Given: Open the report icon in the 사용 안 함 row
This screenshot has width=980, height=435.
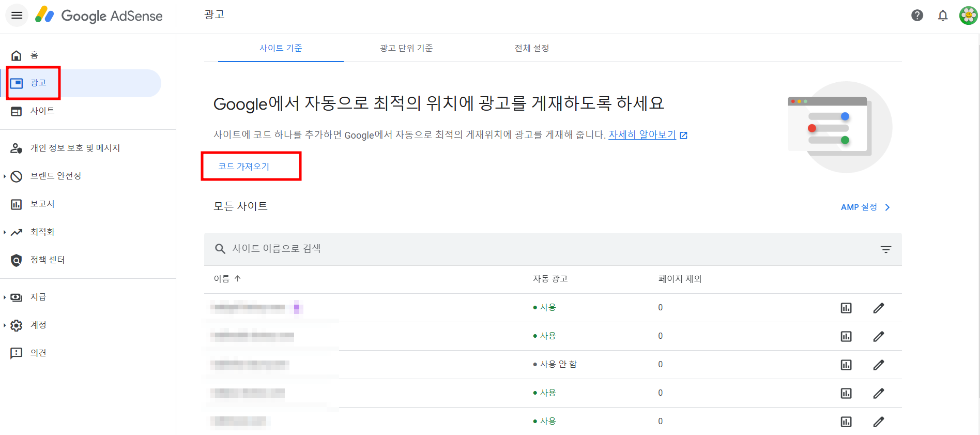Looking at the screenshot, I should coord(846,365).
